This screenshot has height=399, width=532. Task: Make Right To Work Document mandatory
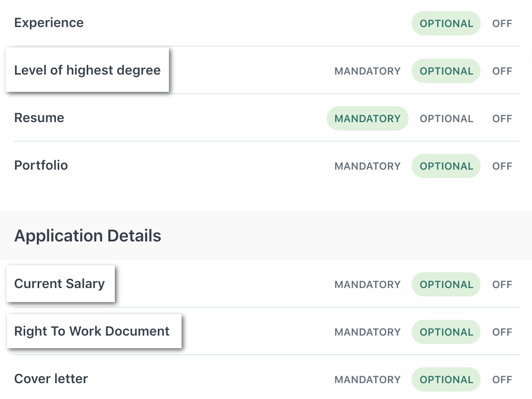coord(367,332)
